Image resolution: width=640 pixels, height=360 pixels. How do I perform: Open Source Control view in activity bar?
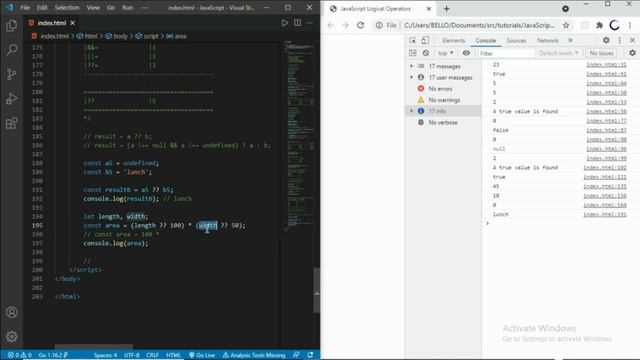(x=11, y=74)
